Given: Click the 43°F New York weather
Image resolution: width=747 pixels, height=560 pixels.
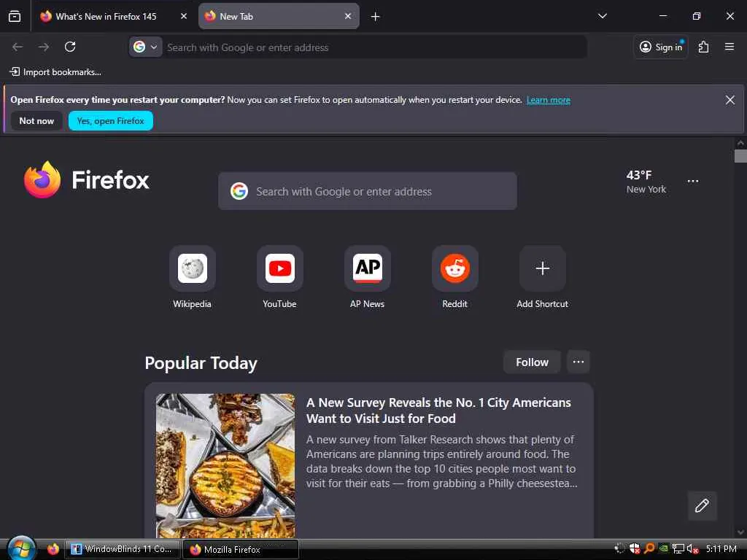Looking at the screenshot, I should (x=646, y=182).
